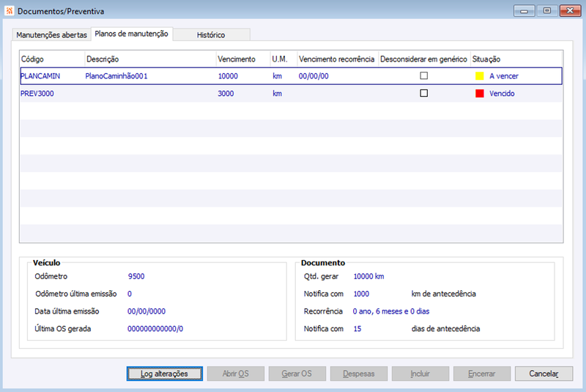Click the Incluir button

point(420,374)
